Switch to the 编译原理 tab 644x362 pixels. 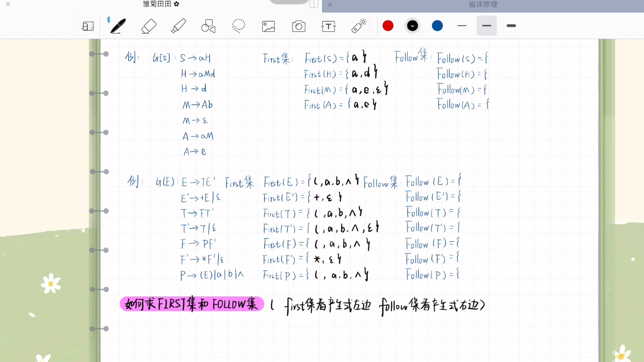[x=483, y=4]
